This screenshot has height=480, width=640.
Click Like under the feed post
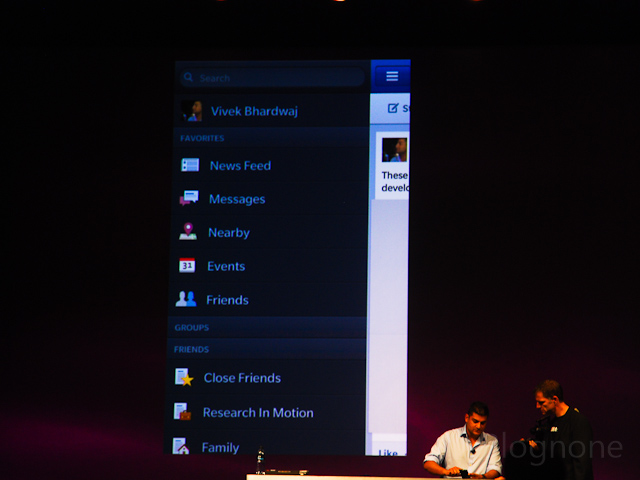tap(388, 452)
